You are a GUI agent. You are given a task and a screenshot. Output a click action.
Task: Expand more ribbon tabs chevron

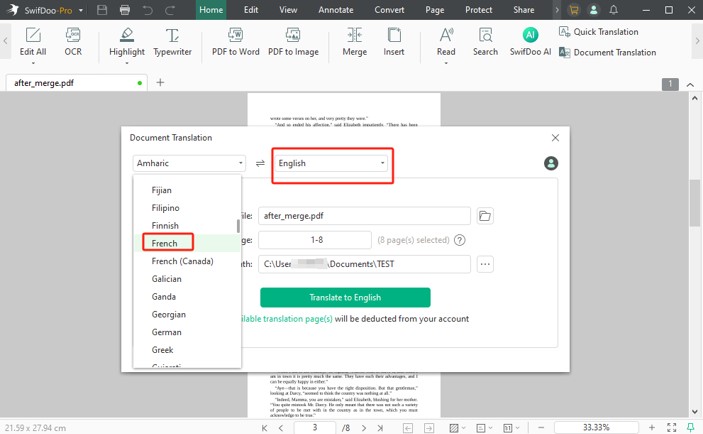click(x=557, y=10)
